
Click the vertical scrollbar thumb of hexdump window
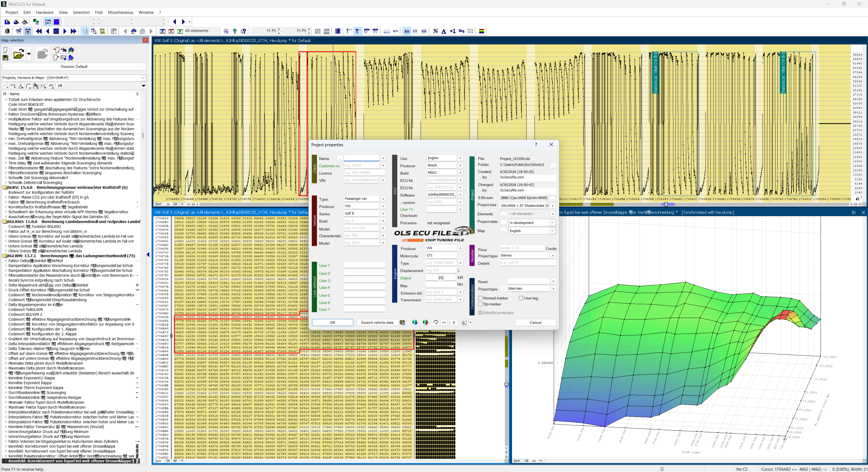tap(506, 385)
